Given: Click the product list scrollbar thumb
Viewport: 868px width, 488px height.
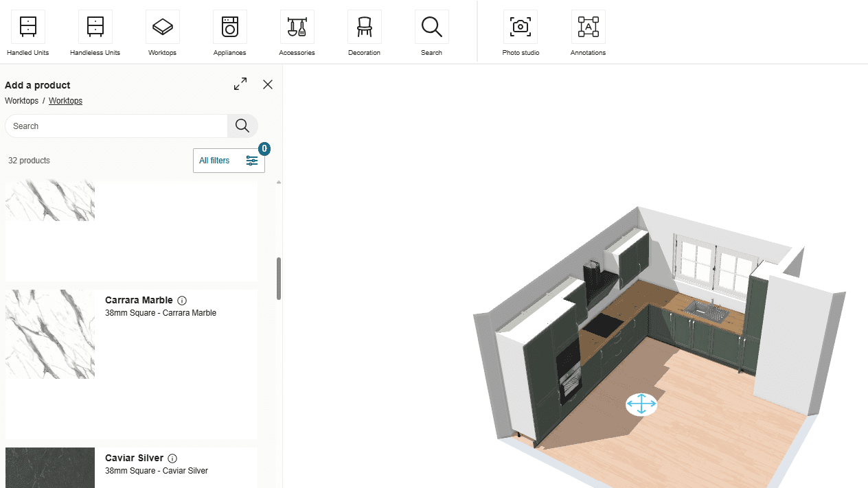Looking at the screenshot, I should point(279,279).
